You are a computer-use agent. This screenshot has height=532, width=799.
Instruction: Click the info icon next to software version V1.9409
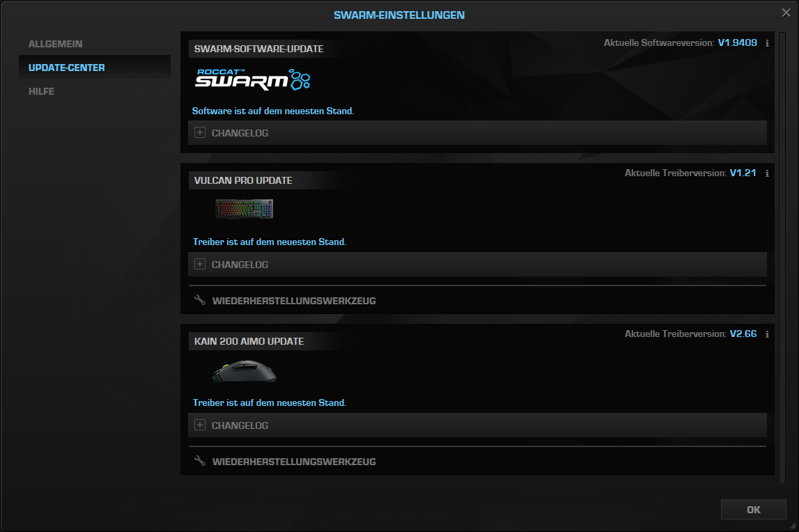(x=767, y=43)
